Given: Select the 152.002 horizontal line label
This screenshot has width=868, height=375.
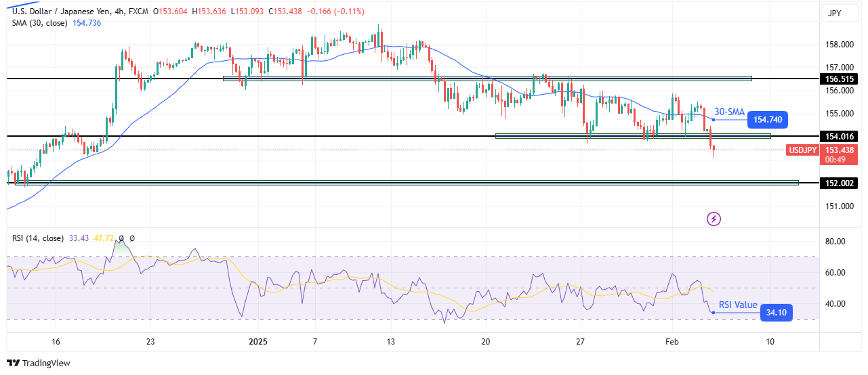Looking at the screenshot, I should pyautogui.click(x=840, y=183).
